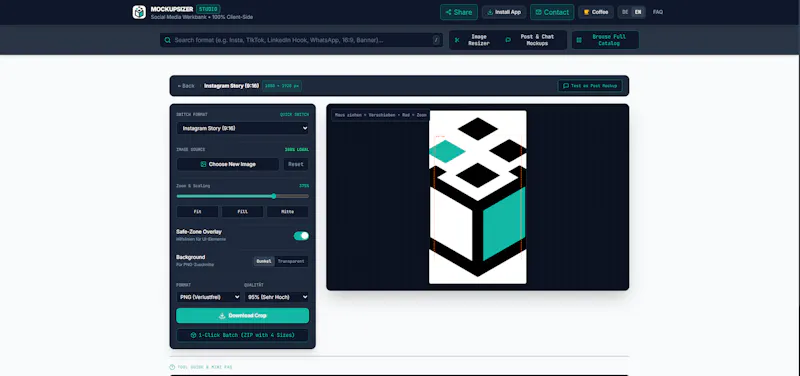The width and height of the screenshot is (800, 376).
Task: Select the Fill scaling button
Action: [x=242, y=212]
